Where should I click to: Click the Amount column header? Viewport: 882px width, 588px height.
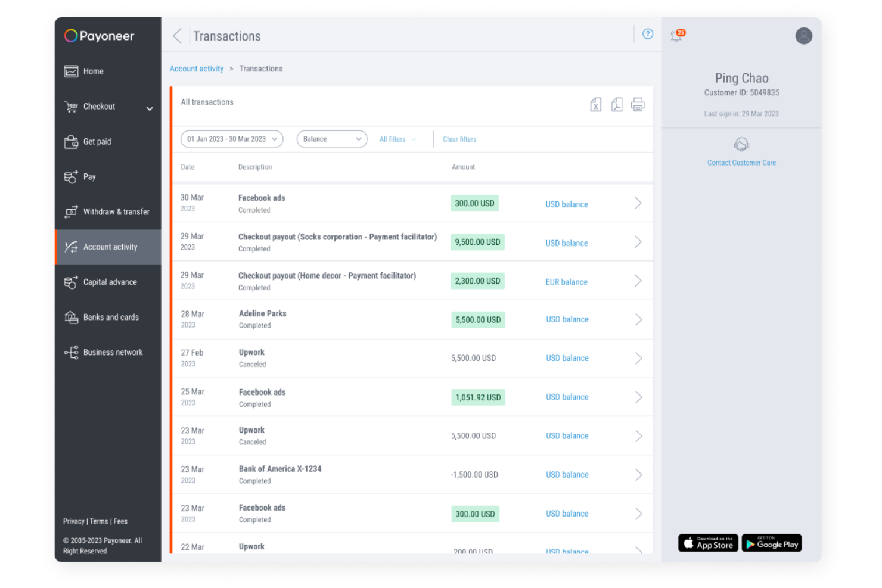tap(463, 167)
